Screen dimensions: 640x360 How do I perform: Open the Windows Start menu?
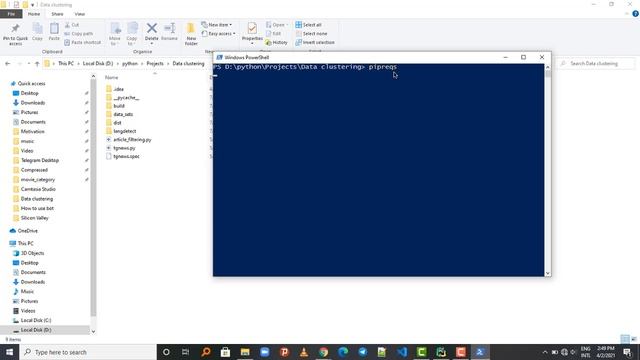9,352
